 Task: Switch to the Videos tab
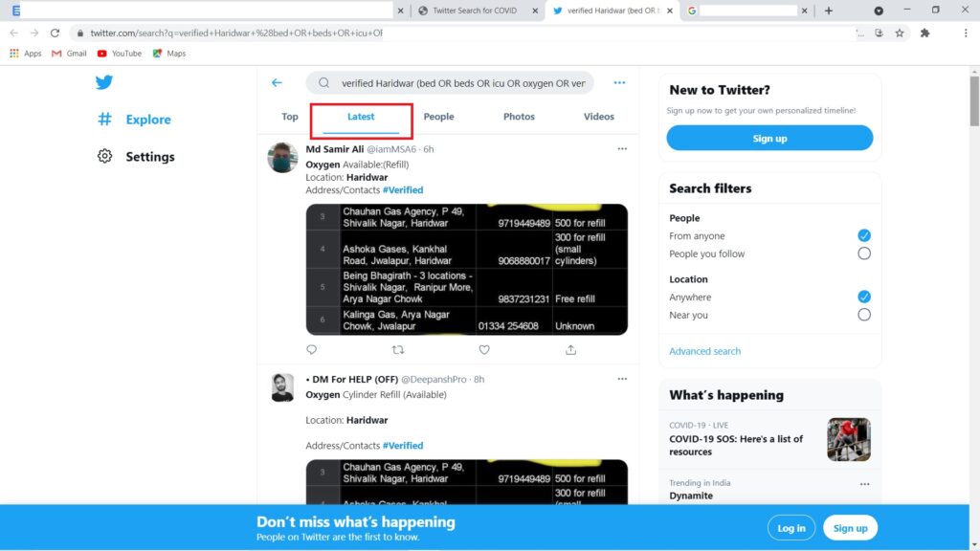coord(599,117)
